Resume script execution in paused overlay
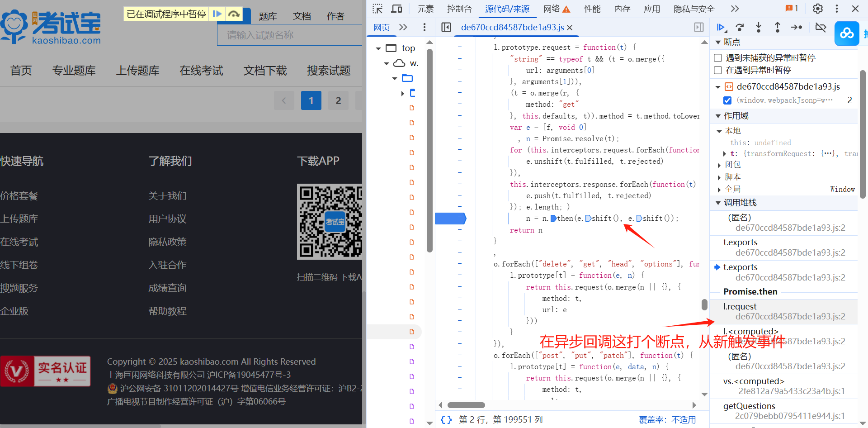 217,14
